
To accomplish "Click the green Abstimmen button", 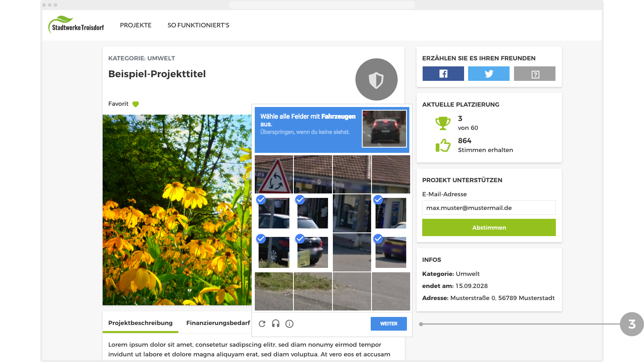I will pos(489,228).
